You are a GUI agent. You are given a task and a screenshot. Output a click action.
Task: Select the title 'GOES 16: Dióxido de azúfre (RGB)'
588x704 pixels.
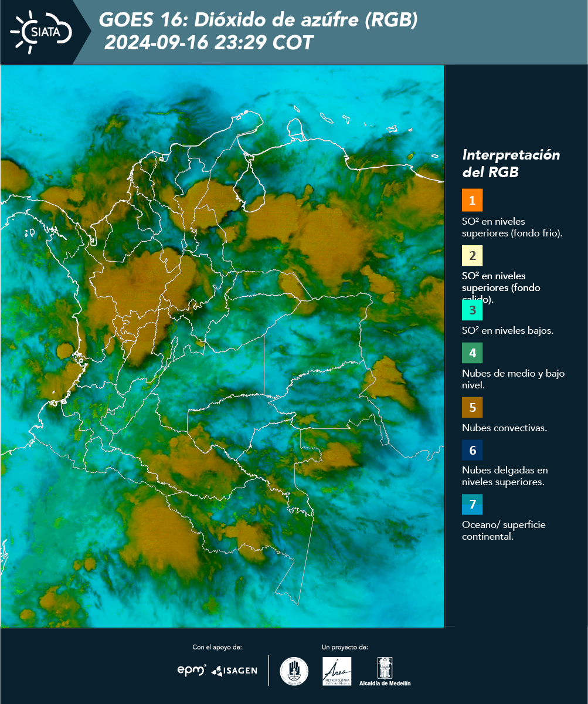coord(259,20)
